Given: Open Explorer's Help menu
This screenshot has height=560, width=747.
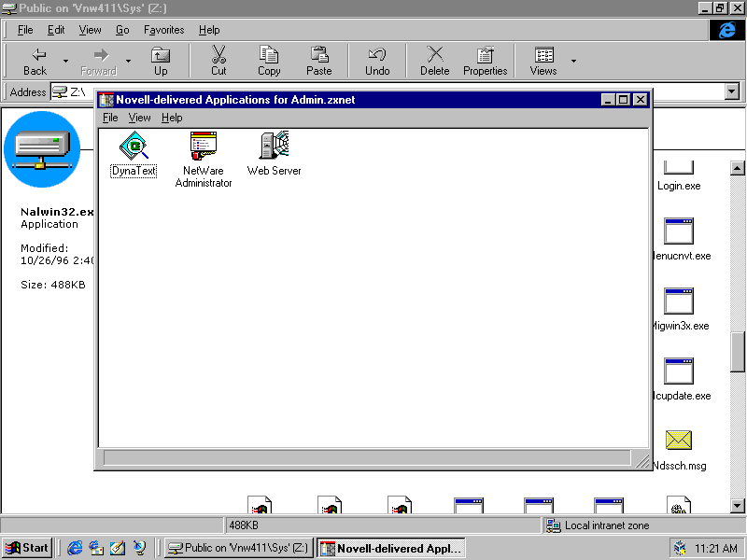Looking at the screenshot, I should (x=209, y=30).
